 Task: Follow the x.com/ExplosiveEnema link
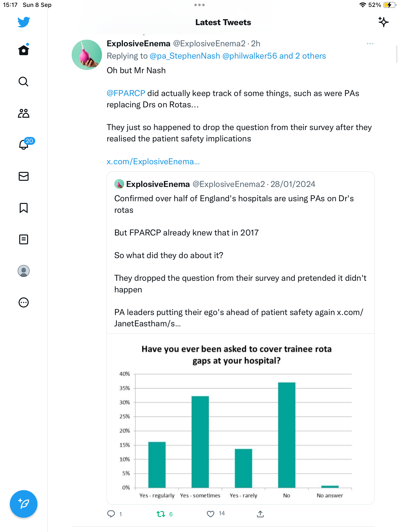tap(153, 162)
